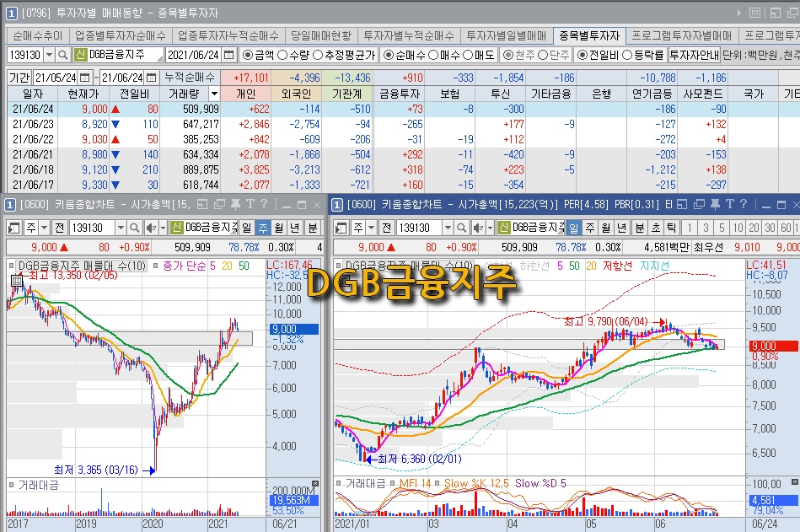Click copy-window icon in left chart titlebar
Image resolution: width=800 pixels, height=532 pixels.
(220, 205)
